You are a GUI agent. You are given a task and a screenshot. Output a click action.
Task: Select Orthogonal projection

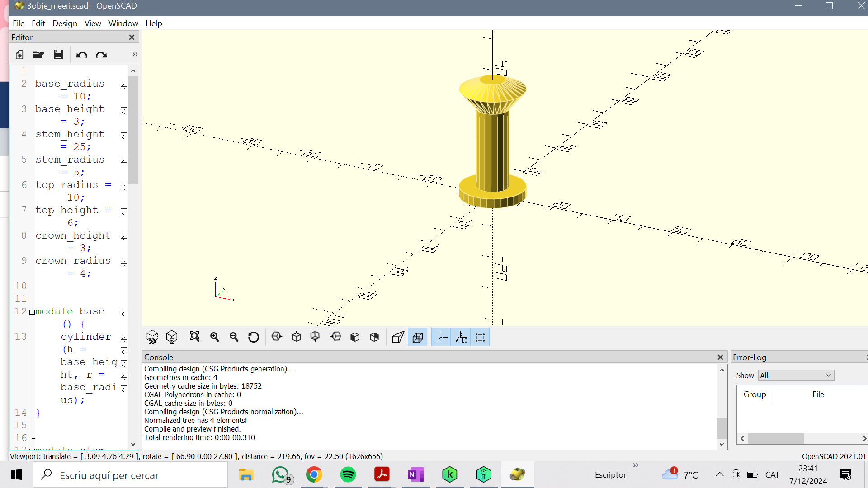click(x=418, y=337)
